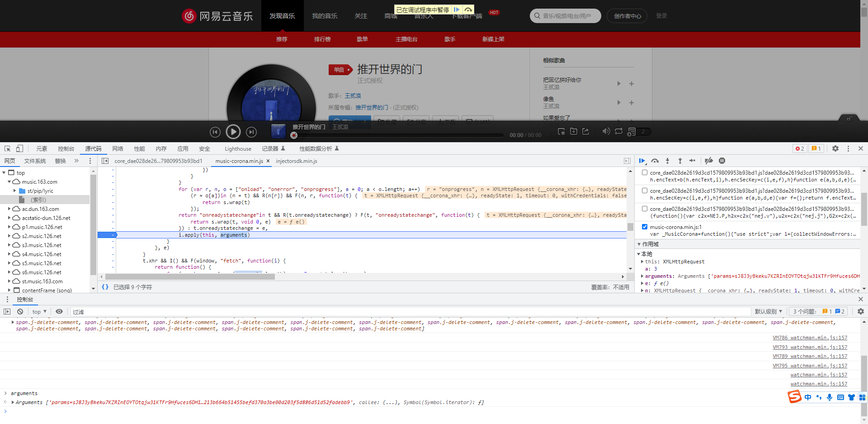
Task: Open the 默认级别 log level dropdown
Action: [769, 311]
